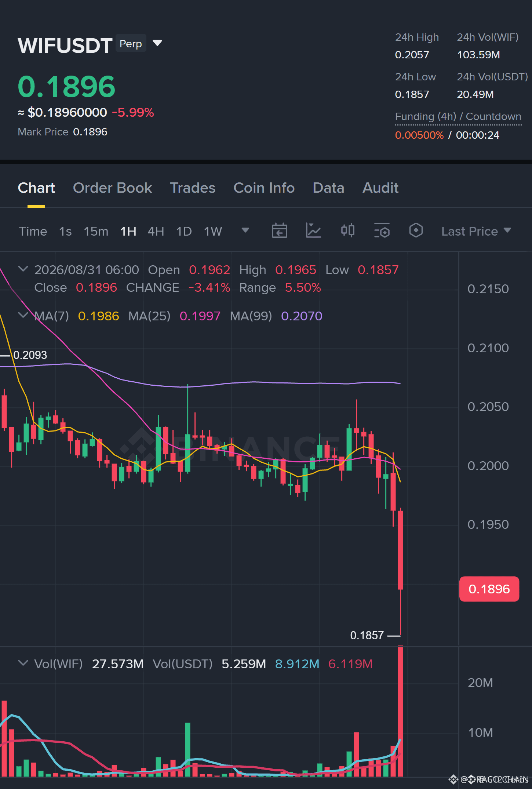Viewport: 532px width, 789px height.
Task: Select the 15m chart interval
Action: [96, 231]
